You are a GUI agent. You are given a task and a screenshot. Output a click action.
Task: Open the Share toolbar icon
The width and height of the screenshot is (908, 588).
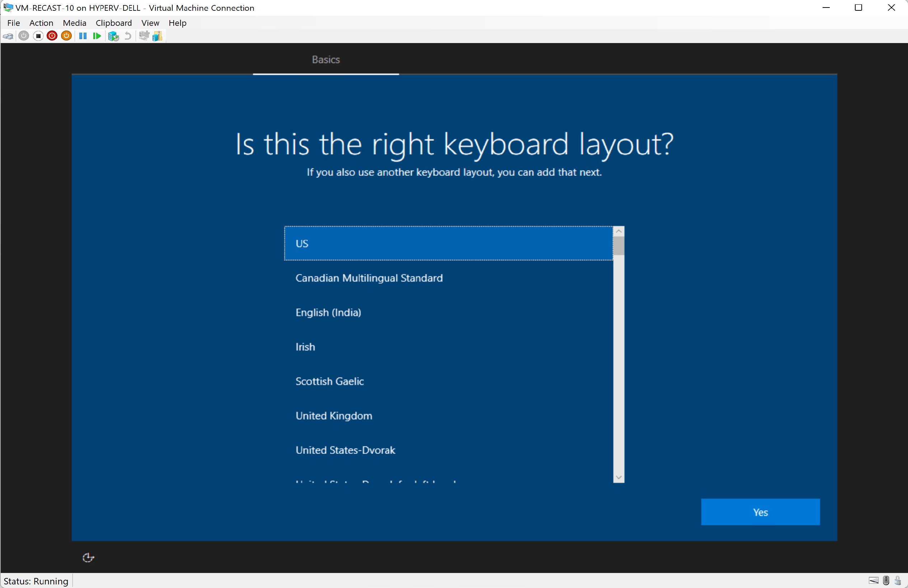click(x=157, y=36)
